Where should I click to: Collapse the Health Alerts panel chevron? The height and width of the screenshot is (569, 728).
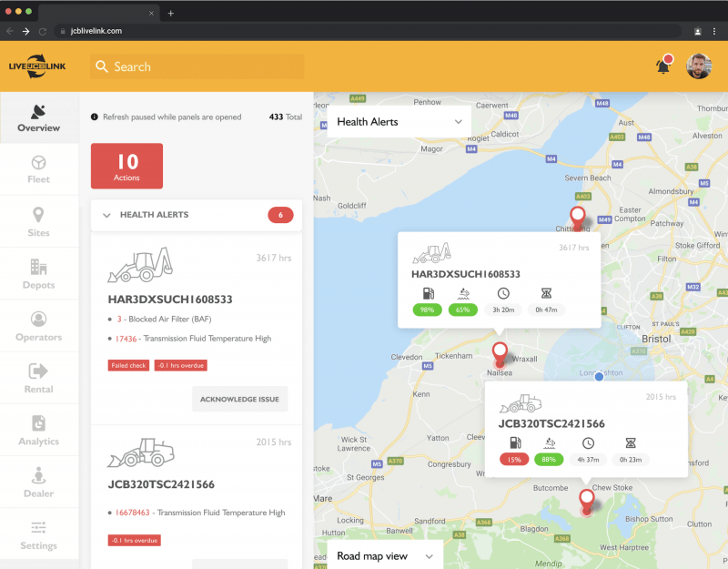(x=106, y=215)
